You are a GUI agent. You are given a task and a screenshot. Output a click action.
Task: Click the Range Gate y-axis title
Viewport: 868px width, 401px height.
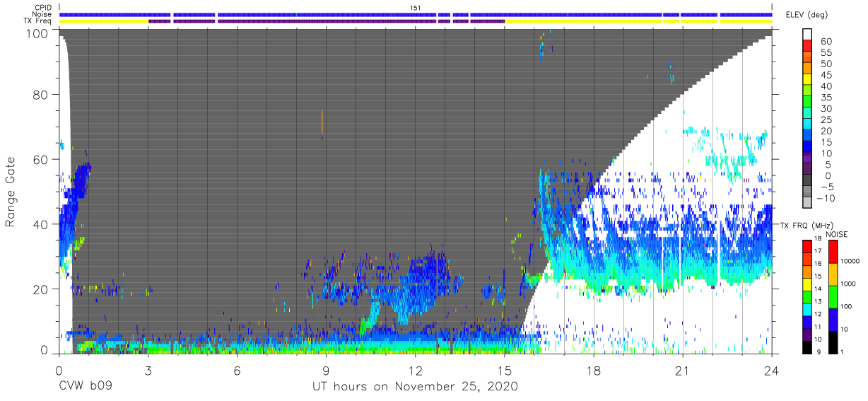(x=11, y=192)
